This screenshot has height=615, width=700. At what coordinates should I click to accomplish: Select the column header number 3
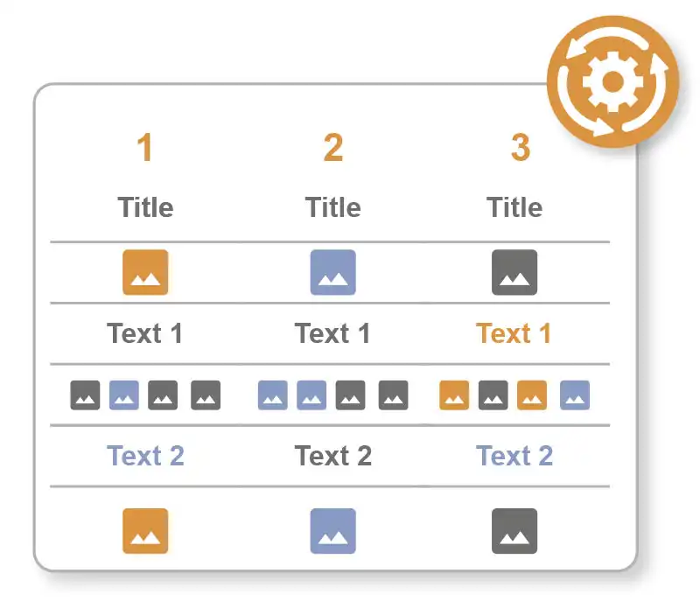[x=521, y=149]
